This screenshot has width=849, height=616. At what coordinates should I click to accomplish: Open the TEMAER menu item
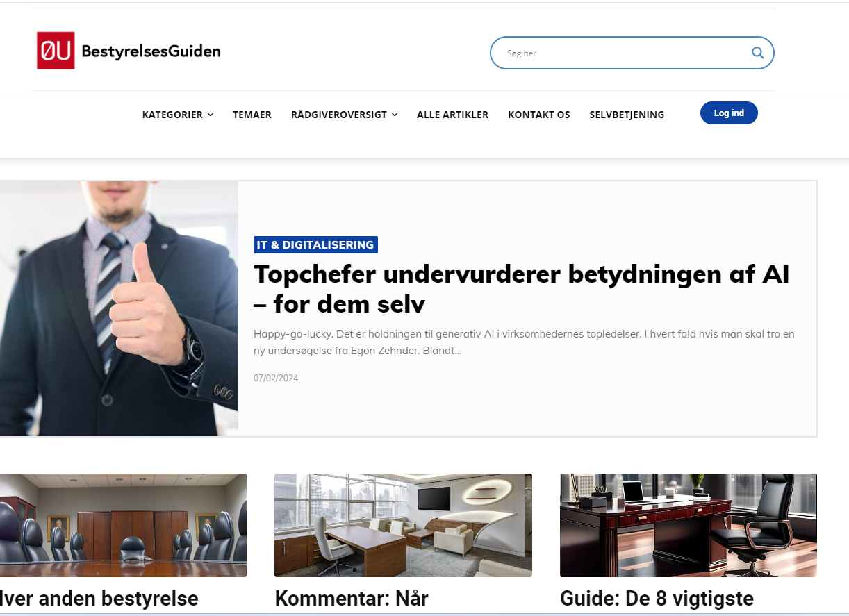252,115
